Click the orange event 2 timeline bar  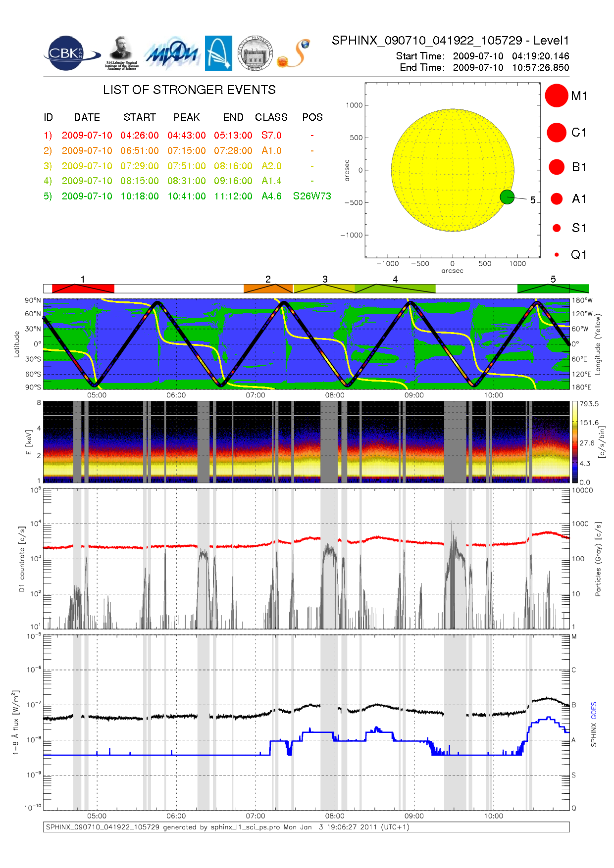(268, 289)
